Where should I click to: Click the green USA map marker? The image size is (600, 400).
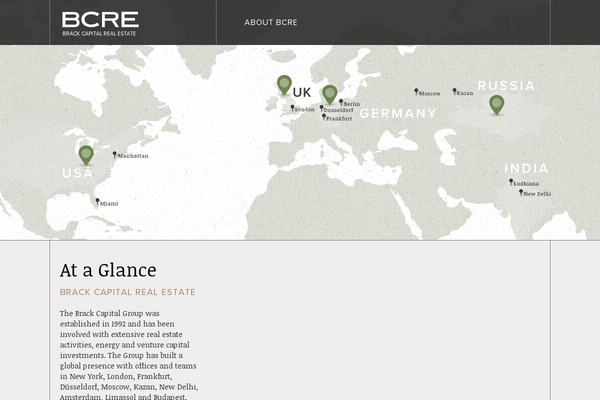[86, 155]
